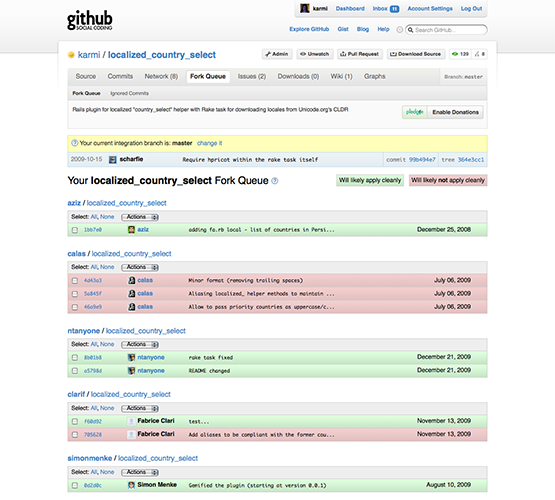This screenshot has height=500, width=555.
Task: Open the Wiki (1) tab
Action: coord(342,76)
